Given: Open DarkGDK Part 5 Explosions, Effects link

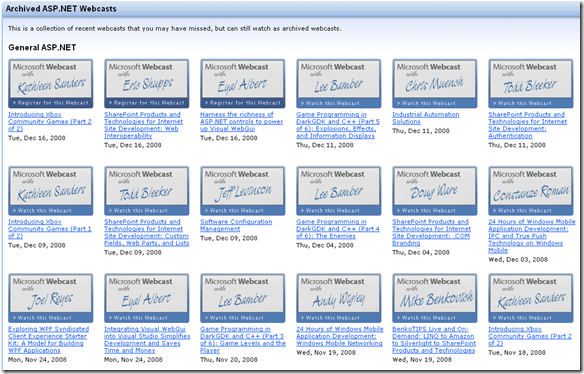Looking at the screenshot, I should point(338,125).
